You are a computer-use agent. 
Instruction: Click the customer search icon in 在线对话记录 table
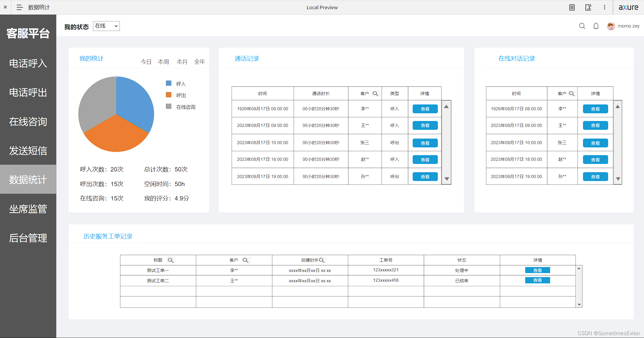(572, 94)
